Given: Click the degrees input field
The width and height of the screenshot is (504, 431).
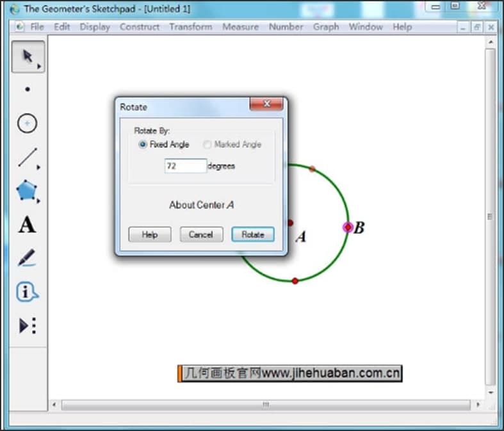Looking at the screenshot, I should click(x=185, y=166).
